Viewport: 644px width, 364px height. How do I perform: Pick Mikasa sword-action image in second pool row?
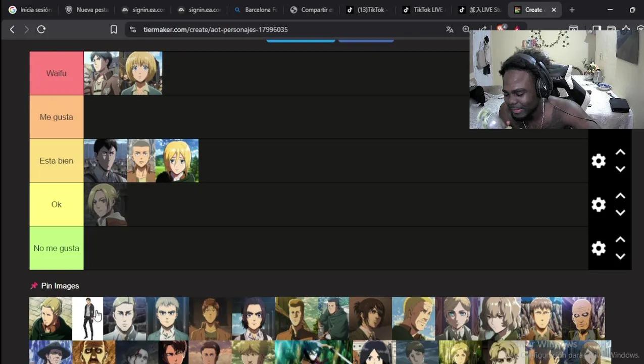click(x=313, y=352)
